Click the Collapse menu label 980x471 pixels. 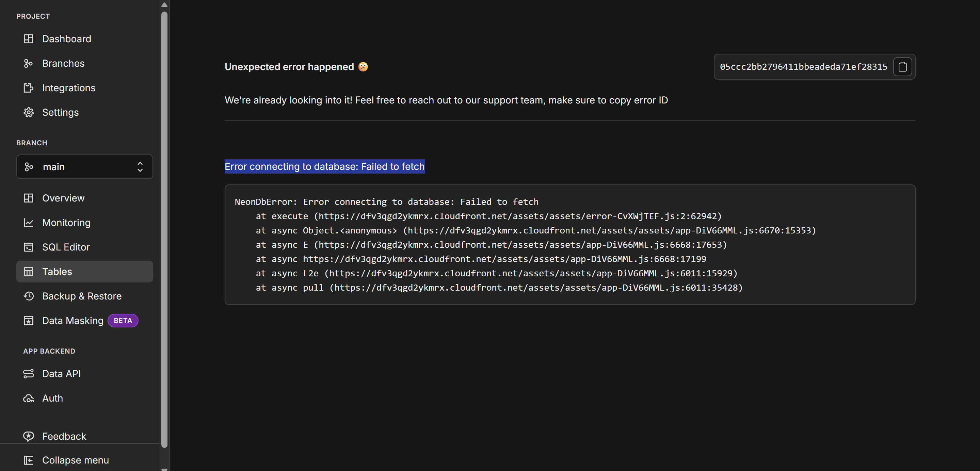click(75, 460)
